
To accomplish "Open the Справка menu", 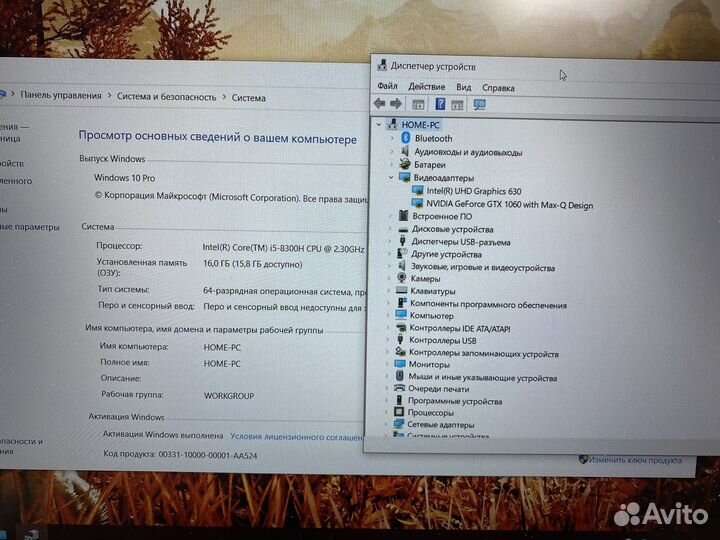I will click(x=498, y=88).
